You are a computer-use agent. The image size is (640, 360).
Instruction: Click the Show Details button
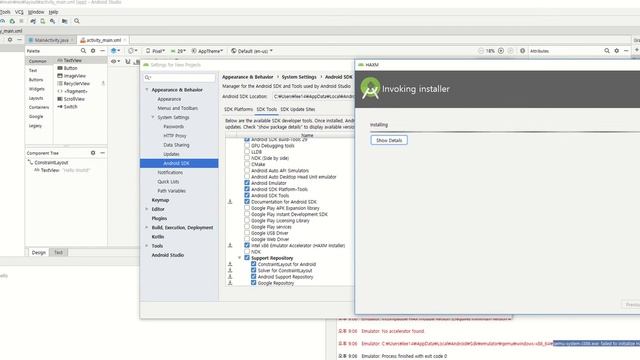389,140
